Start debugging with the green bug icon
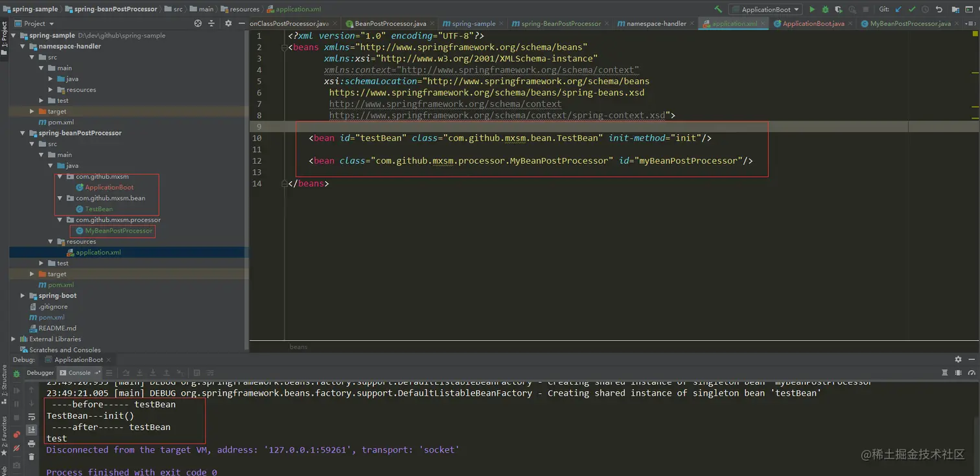Viewport: 980px width, 476px height. [x=825, y=9]
